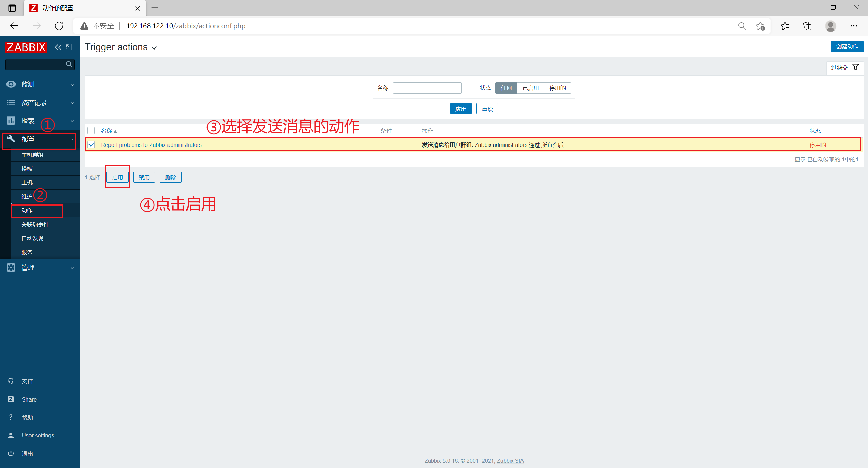868x468 pixels.
Task: Reload the page with the refresh icon
Action: [59, 26]
